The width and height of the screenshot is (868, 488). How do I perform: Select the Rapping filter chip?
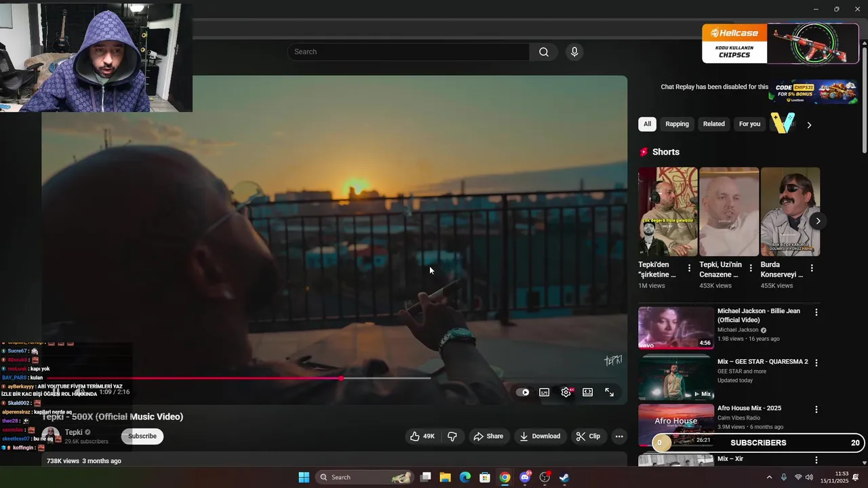[677, 124]
